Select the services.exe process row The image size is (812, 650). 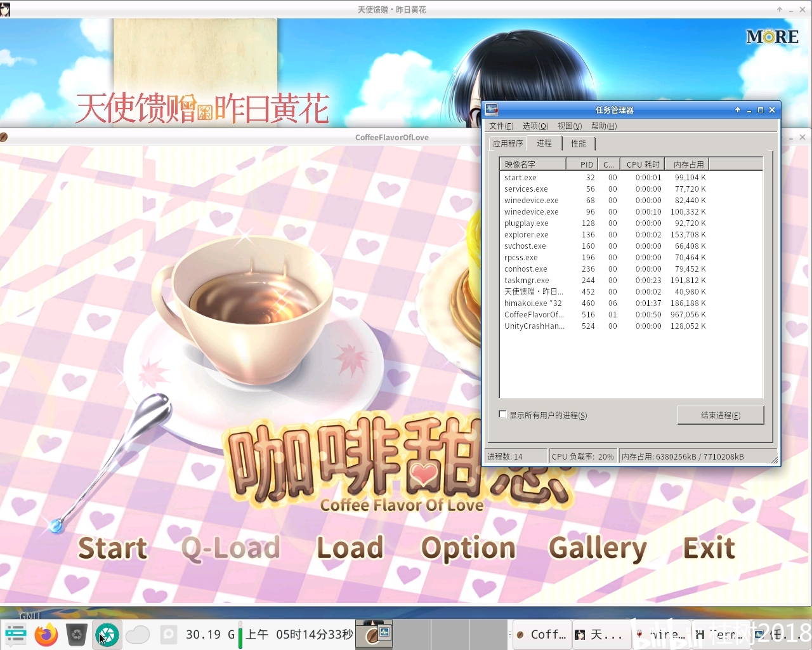tap(605, 189)
